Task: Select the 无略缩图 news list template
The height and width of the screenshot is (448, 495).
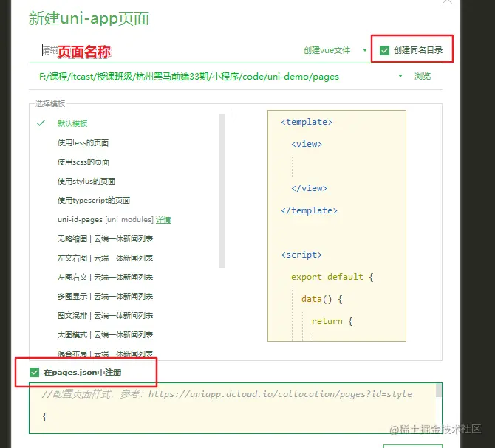Action: tap(105, 239)
